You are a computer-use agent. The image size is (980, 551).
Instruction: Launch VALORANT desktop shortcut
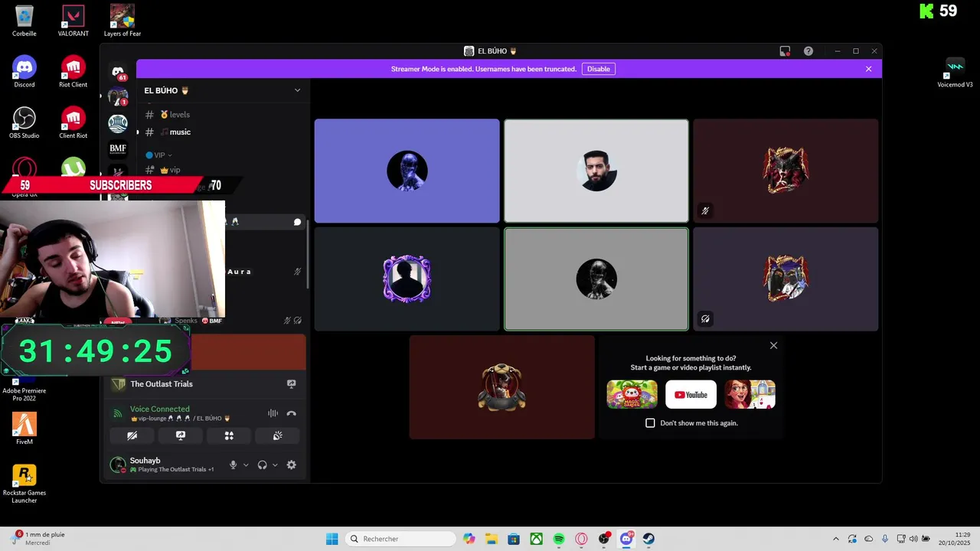(x=73, y=21)
